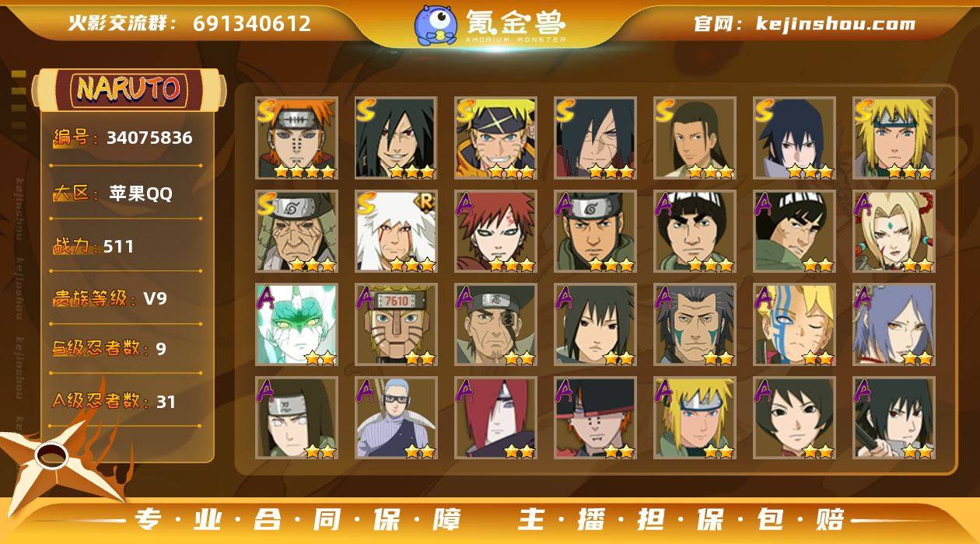Select the Pain ninja with orange hair
The height and width of the screenshot is (544, 980).
coord(296,138)
